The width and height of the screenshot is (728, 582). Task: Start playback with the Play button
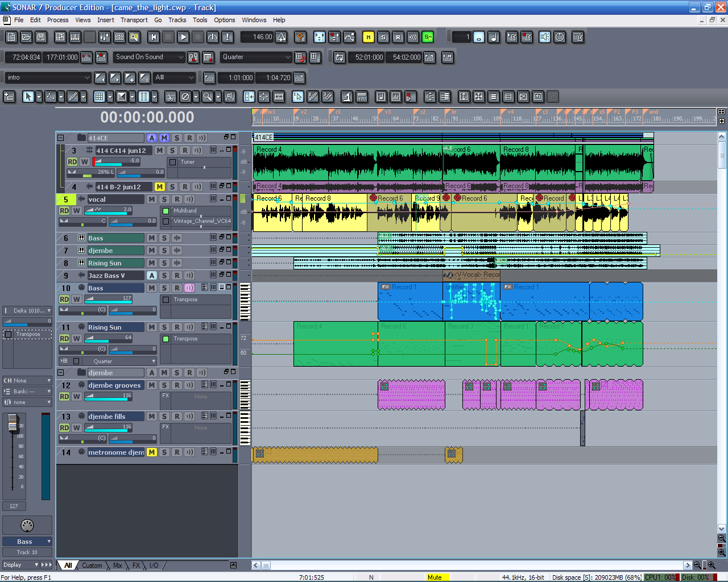[x=183, y=37]
